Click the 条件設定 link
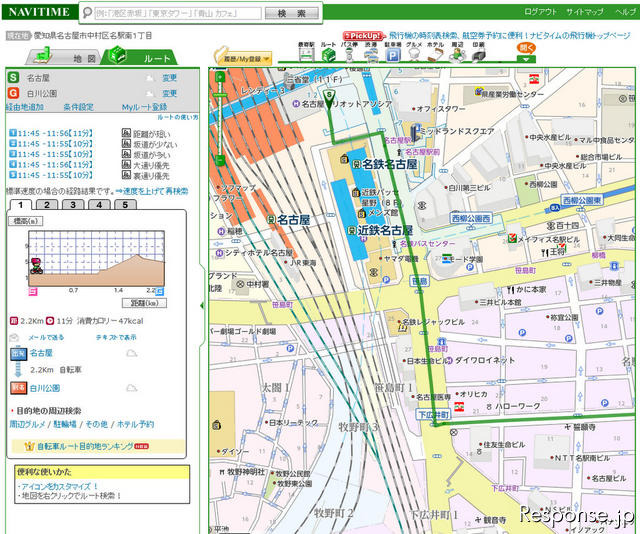 [x=78, y=107]
